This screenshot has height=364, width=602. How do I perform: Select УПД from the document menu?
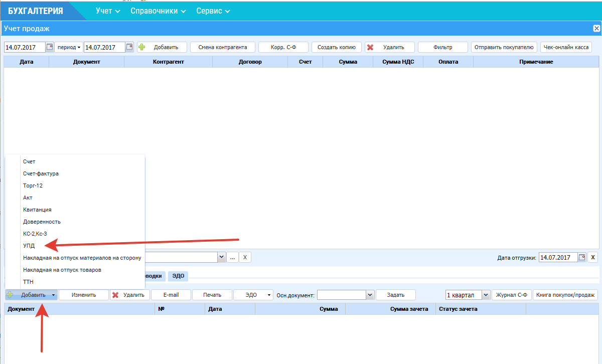29,246
